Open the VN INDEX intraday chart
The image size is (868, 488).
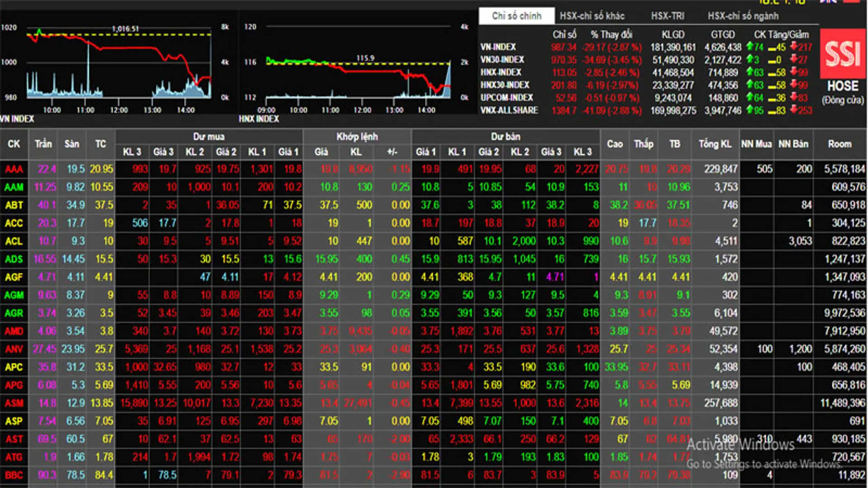click(x=119, y=63)
